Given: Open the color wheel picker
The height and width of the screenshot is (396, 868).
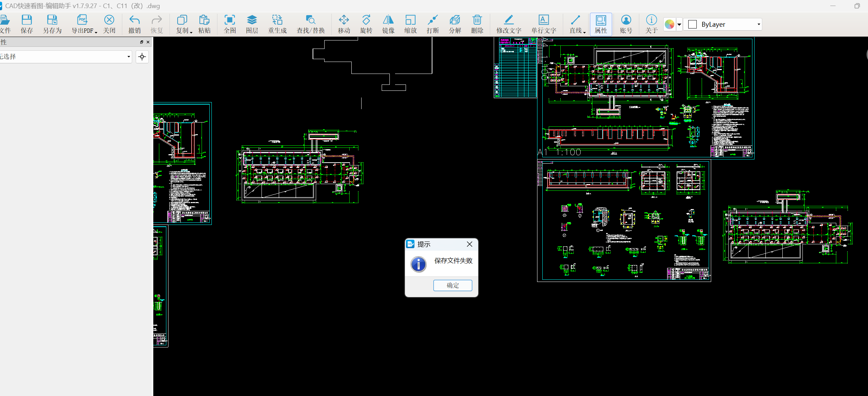Looking at the screenshot, I should 669,24.
